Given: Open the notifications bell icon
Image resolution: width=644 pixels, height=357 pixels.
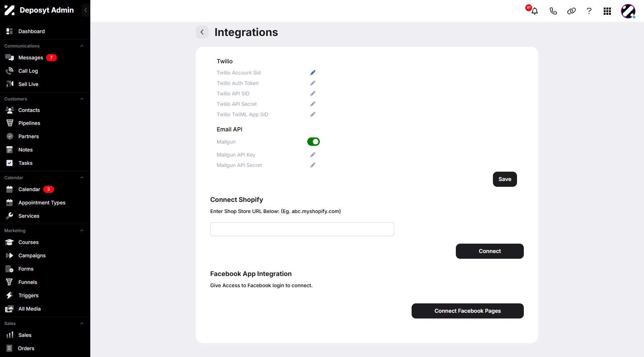Looking at the screenshot, I should (535, 11).
